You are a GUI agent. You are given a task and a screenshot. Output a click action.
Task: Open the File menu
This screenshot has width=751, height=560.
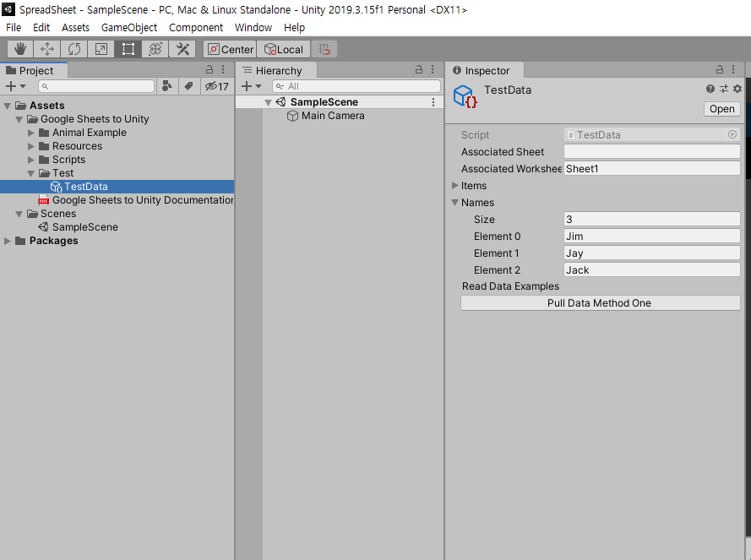coord(14,27)
